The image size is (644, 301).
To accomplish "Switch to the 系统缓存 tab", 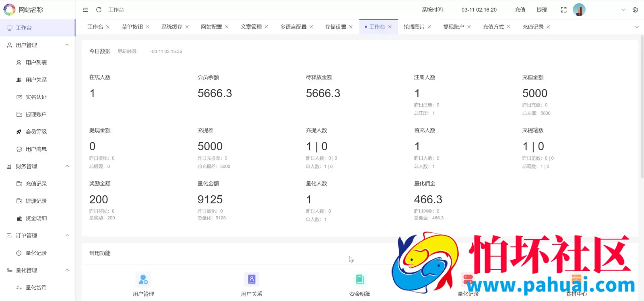I will click(172, 27).
